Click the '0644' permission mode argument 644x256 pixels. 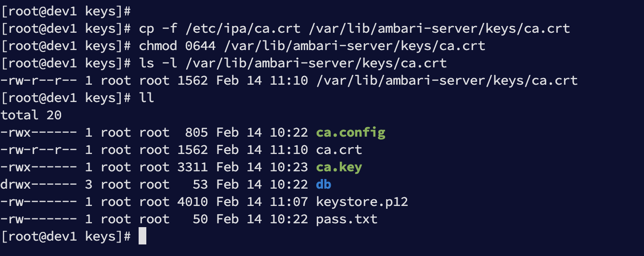[201, 46]
